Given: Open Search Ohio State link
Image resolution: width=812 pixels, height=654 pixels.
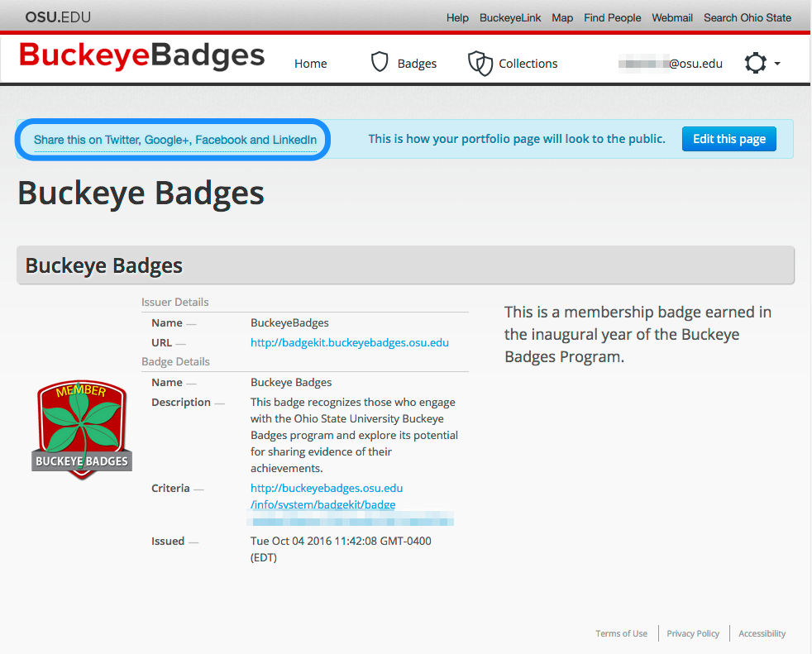Looking at the screenshot, I should (748, 17).
